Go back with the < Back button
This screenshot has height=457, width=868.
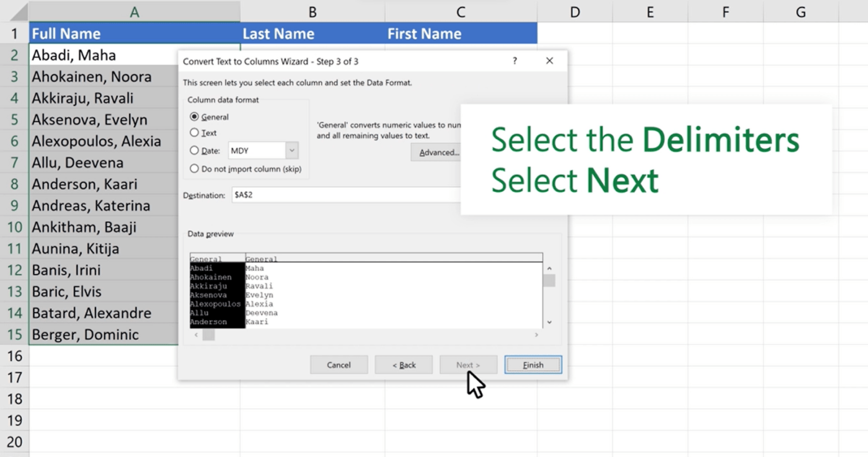[x=404, y=365]
